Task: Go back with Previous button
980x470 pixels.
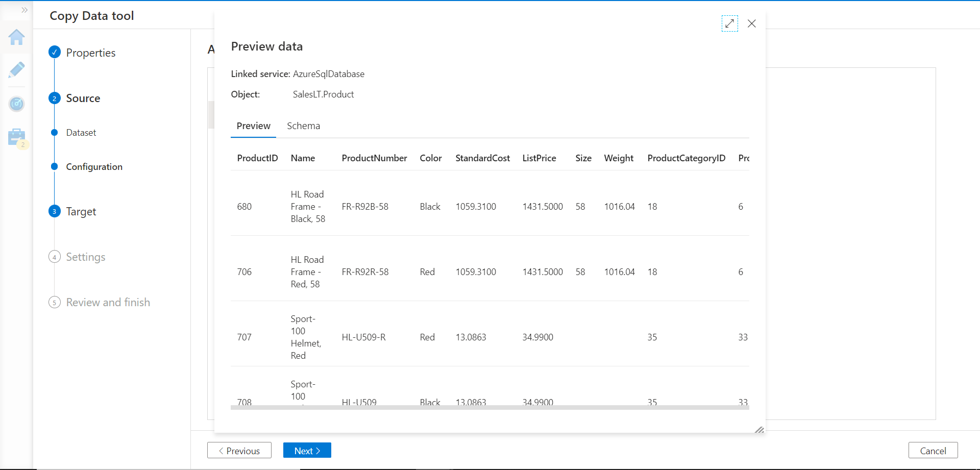Action: click(239, 451)
